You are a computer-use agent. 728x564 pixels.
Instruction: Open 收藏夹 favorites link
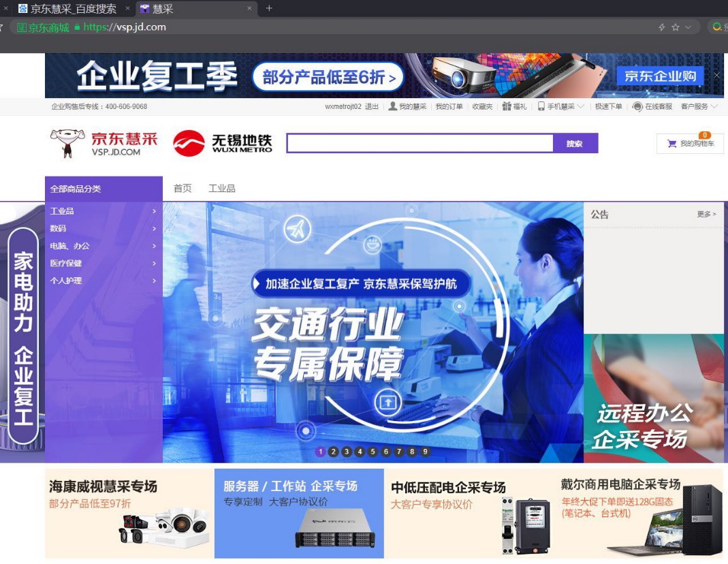click(x=482, y=106)
